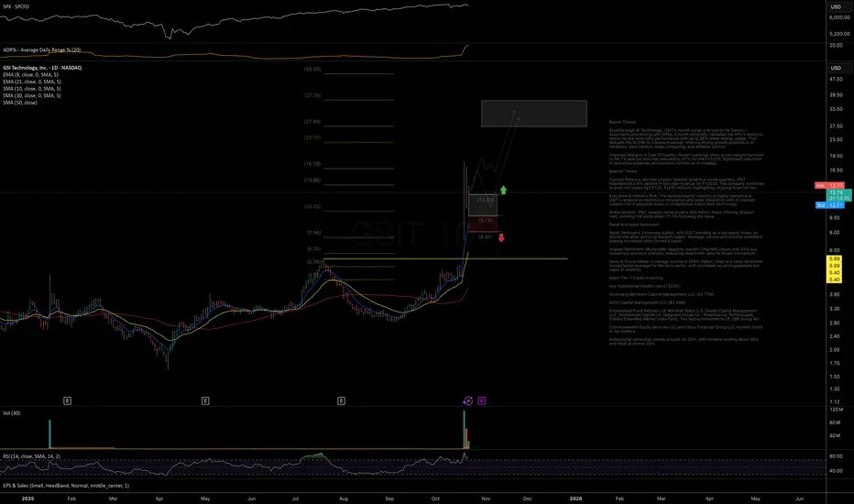Select the SMA (10, close, 0, SMA, 5) legend
This screenshot has height=504, width=854.
coord(31,89)
